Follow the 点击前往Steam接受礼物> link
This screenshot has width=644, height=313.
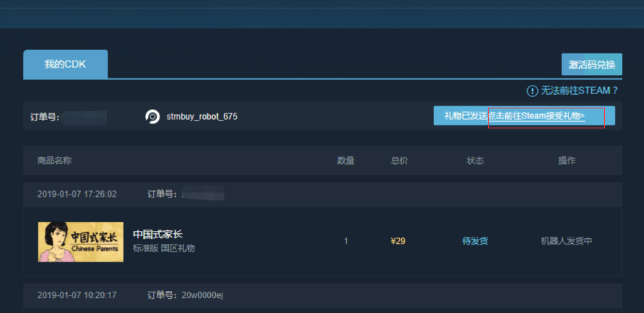coord(536,116)
